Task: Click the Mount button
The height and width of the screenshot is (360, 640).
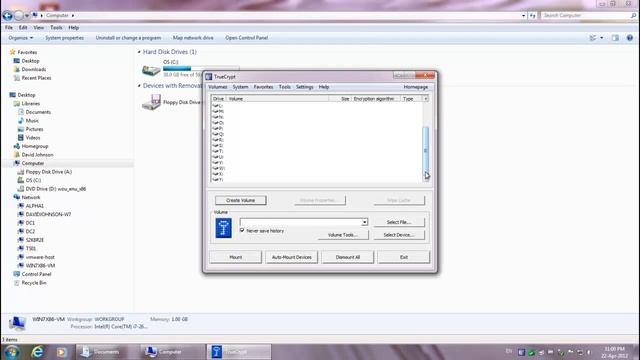Action: pyautogui.click(x=236, y=257)
